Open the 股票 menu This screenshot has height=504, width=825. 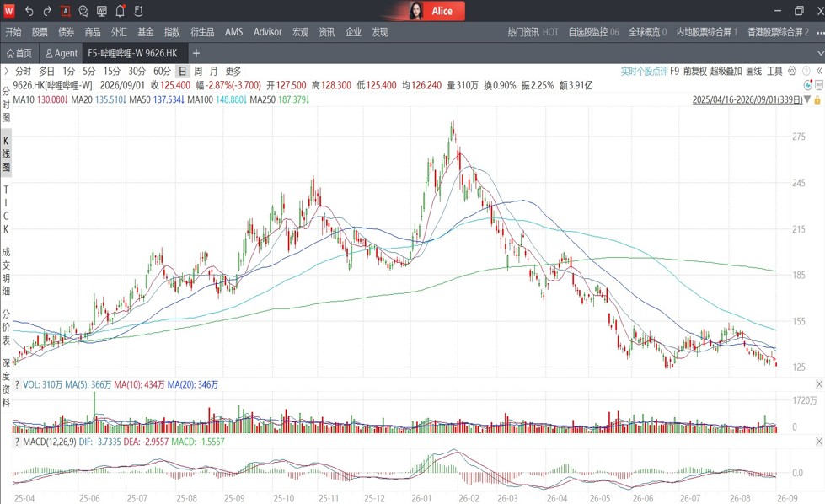pos(40,32)
